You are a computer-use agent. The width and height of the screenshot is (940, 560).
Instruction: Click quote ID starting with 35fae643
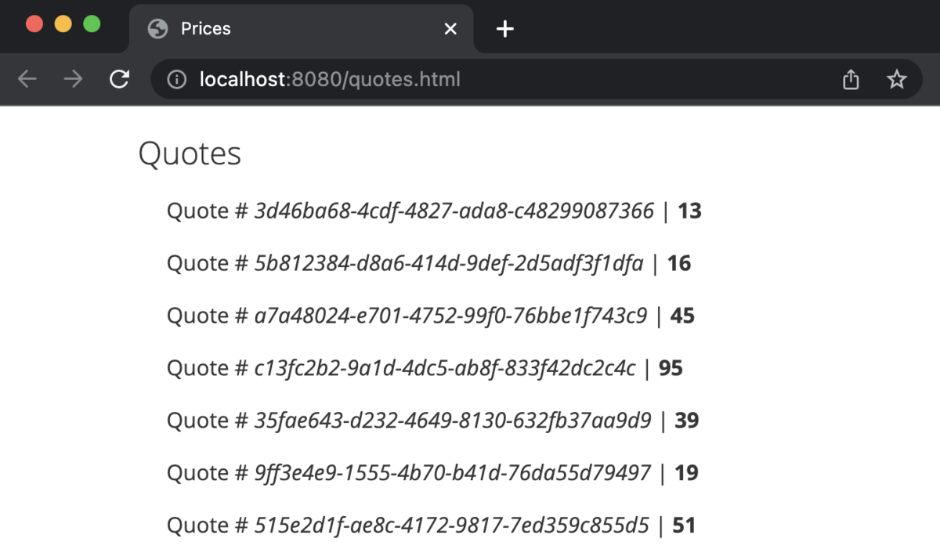click(x=453, y=421)
